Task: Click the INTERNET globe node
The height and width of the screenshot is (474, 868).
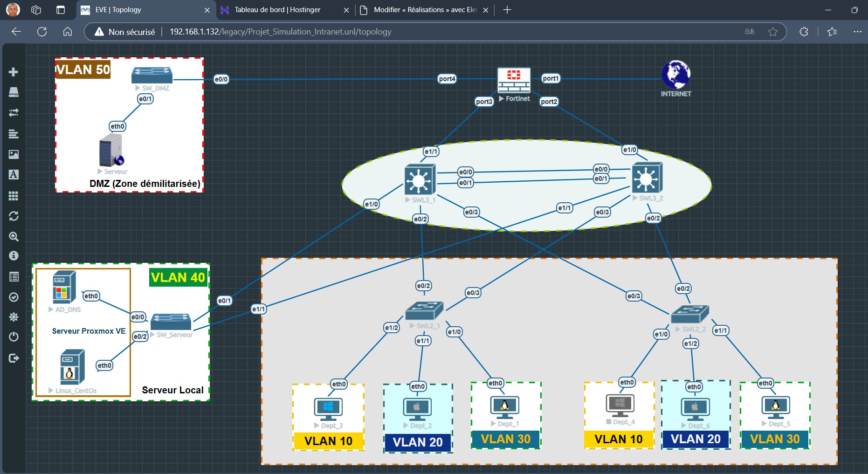Action: [x=675, y=75]
